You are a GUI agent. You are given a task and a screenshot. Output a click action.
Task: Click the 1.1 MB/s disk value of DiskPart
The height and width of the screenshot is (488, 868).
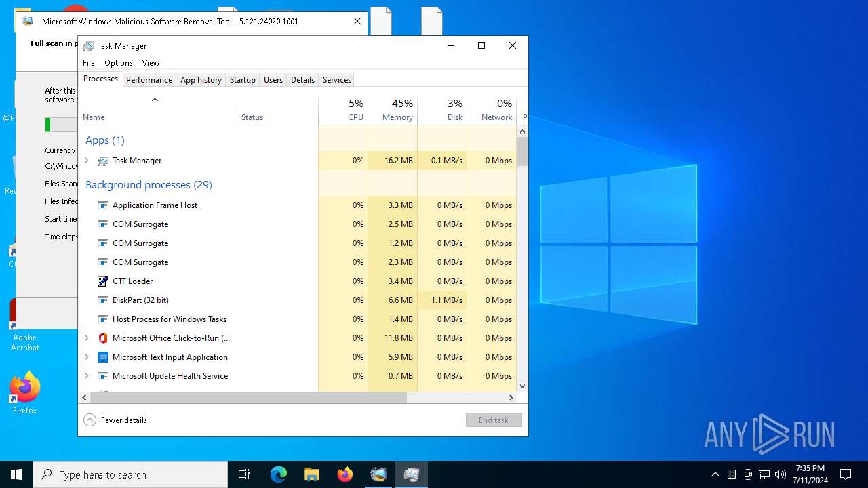(447, 300)
